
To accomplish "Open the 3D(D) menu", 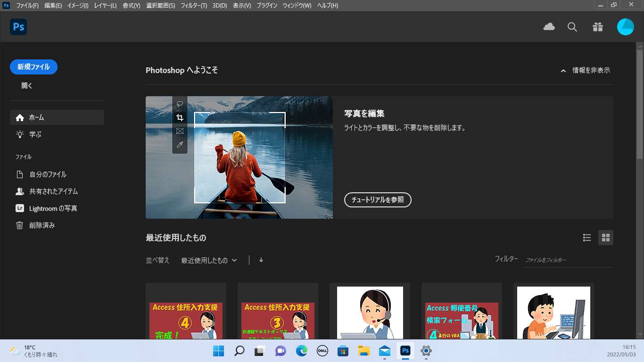I will click(x=219, y=6).
